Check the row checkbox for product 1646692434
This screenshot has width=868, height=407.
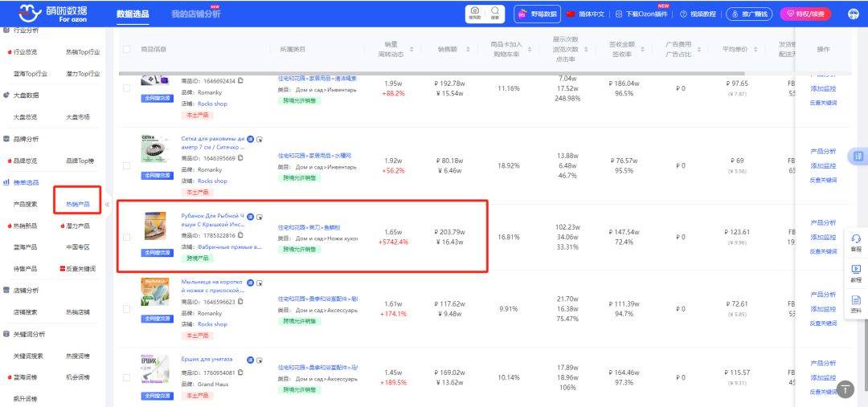tap(127, 88)
